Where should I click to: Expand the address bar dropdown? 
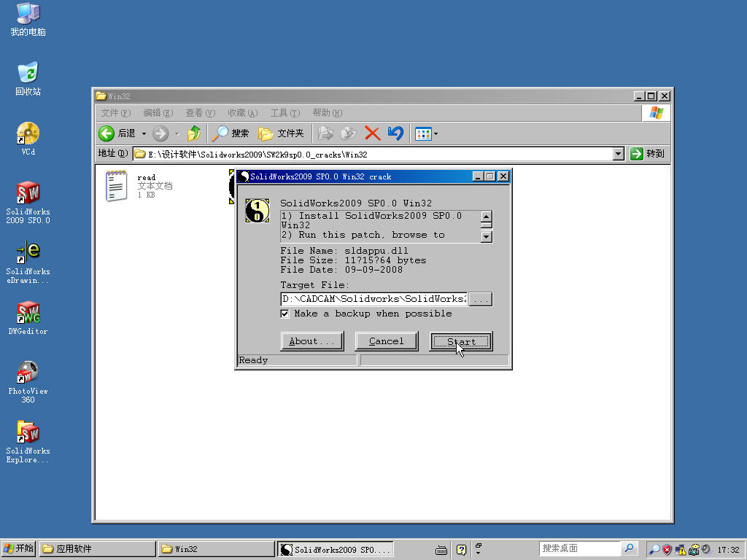point(619,154)
